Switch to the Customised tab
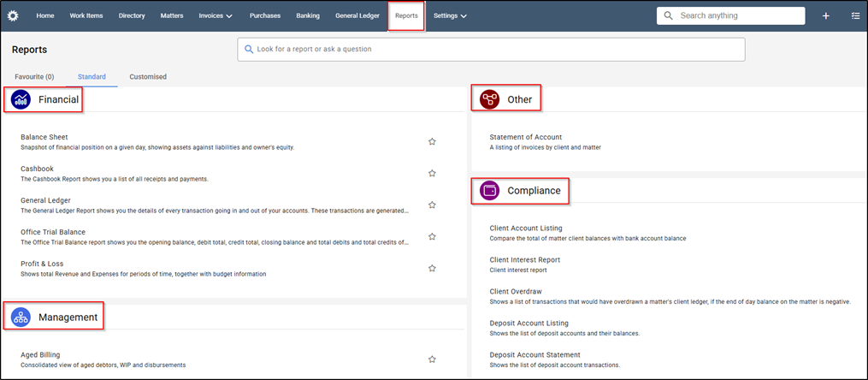 [x=148, y=77]
